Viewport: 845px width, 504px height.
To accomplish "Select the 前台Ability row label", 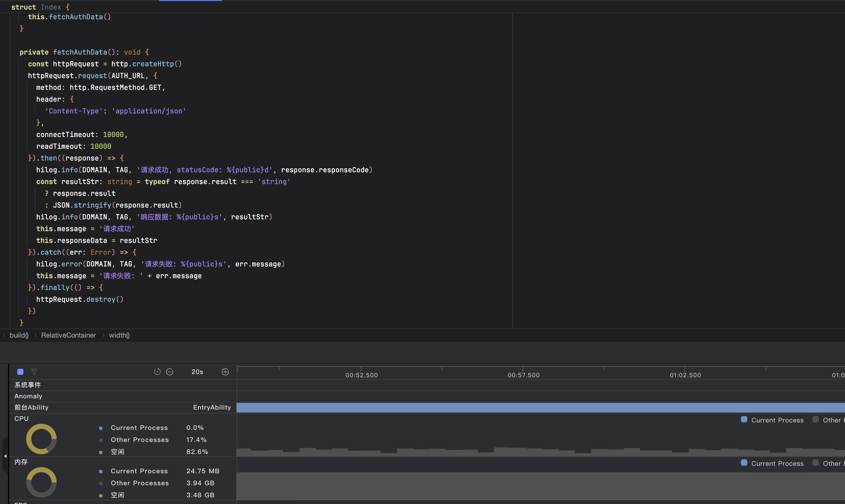I will click(31, 407).
